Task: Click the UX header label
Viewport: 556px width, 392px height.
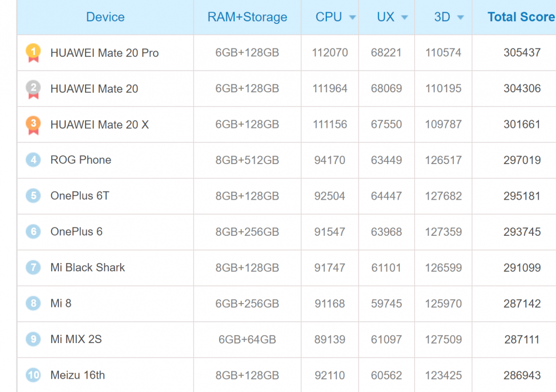Action: [x=385, y=17]
